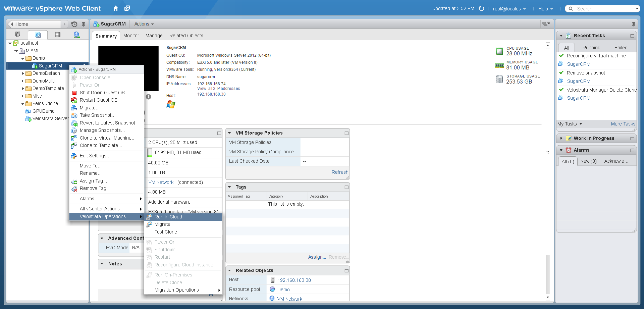Select Migrate in the Velostrata submenu

click(183, 224)
